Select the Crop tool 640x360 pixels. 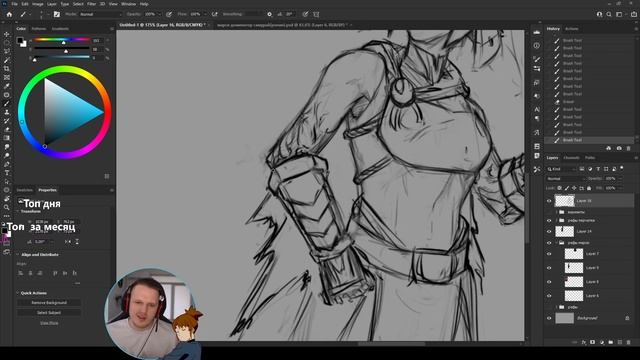[x=7, y=69]
